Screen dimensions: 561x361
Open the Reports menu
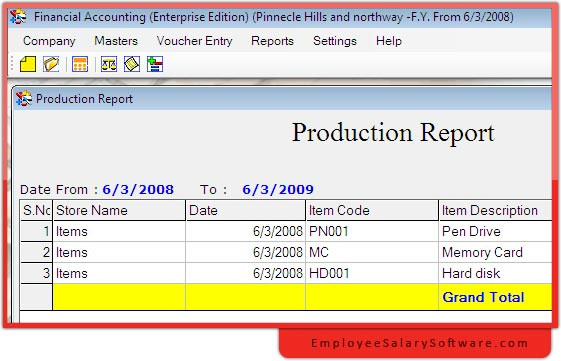pyautogui.click(x=272, y=41)
